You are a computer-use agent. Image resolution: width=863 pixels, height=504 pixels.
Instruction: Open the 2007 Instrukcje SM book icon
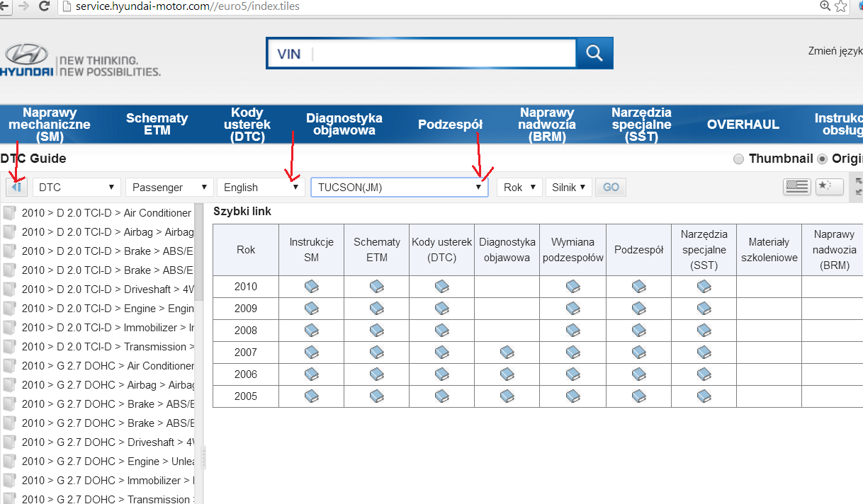click(x=312, y=352)
